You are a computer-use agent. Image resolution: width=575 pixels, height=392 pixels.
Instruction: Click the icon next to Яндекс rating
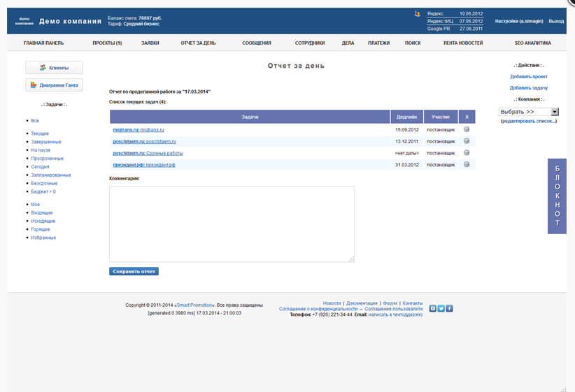(x=418, y=14)
